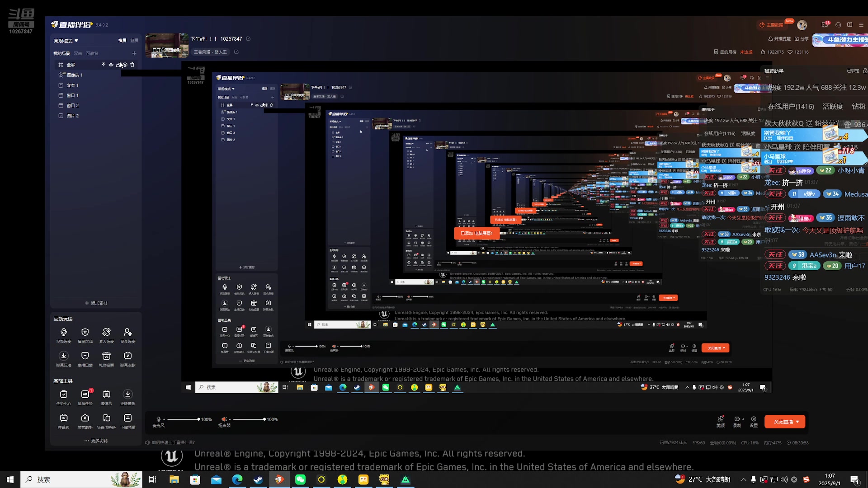Click the 斗鱼潜力主播 promotional banner
Screen dimensions: 868x488
coord(840,40)
